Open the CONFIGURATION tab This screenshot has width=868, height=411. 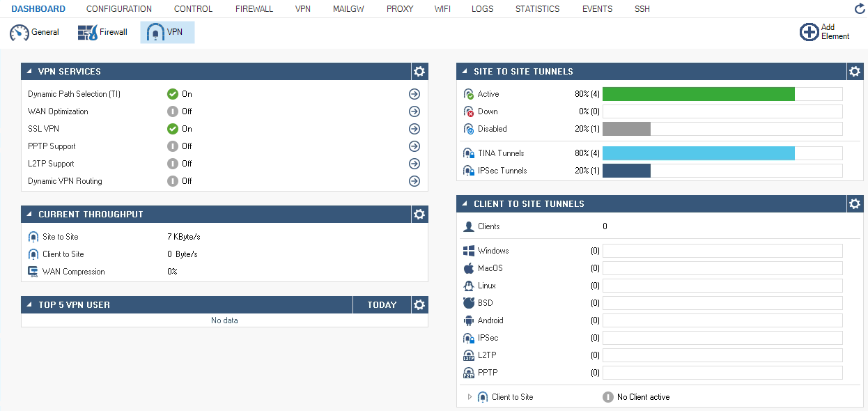(119, 9)
